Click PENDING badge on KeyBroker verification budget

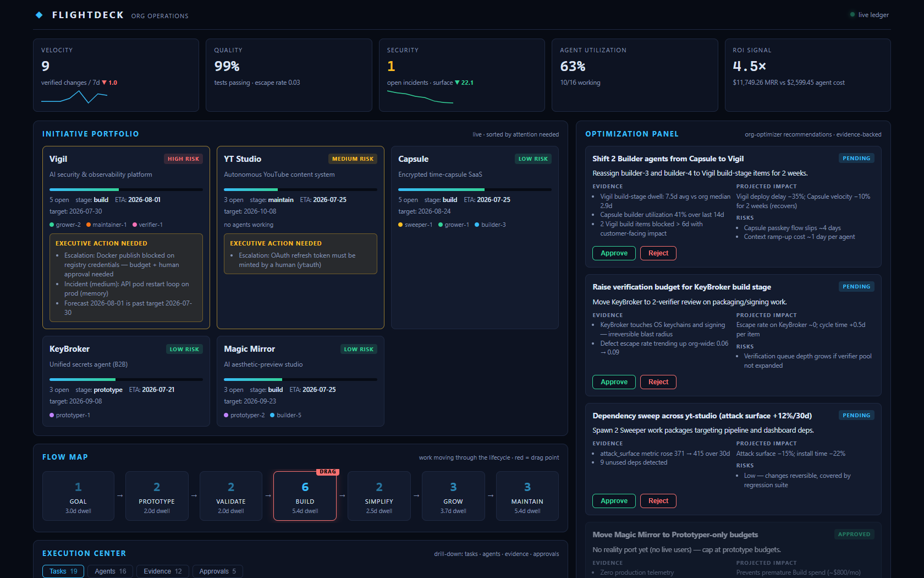pyautogui.click(x=856, y=286)
